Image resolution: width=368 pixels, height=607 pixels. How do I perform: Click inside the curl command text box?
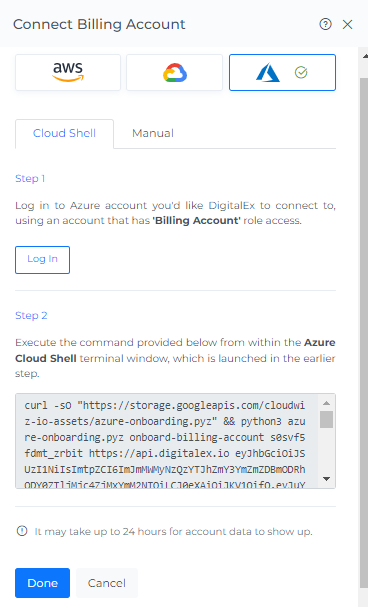pyautogui.click(x=167, y=441)
